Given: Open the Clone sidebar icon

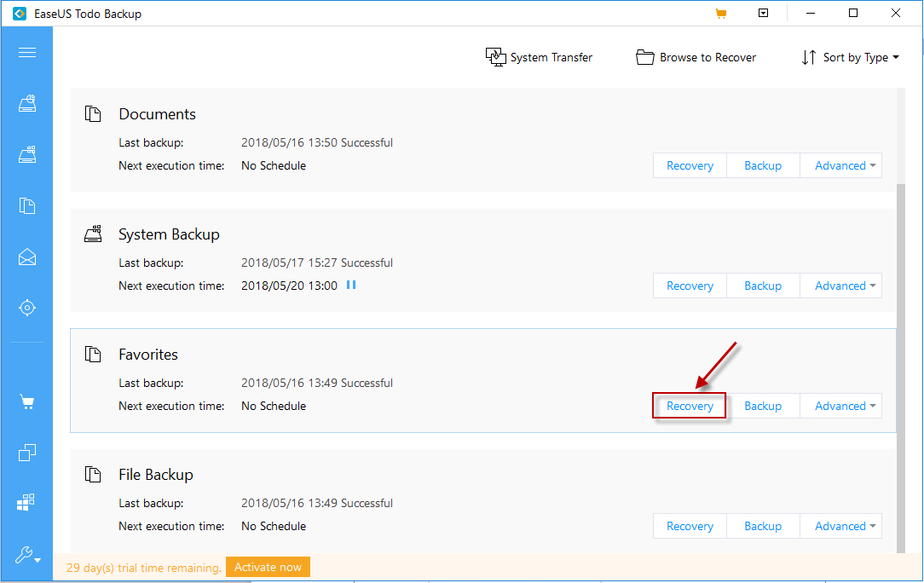Looking at the screenshot, I should pos(27,452).
